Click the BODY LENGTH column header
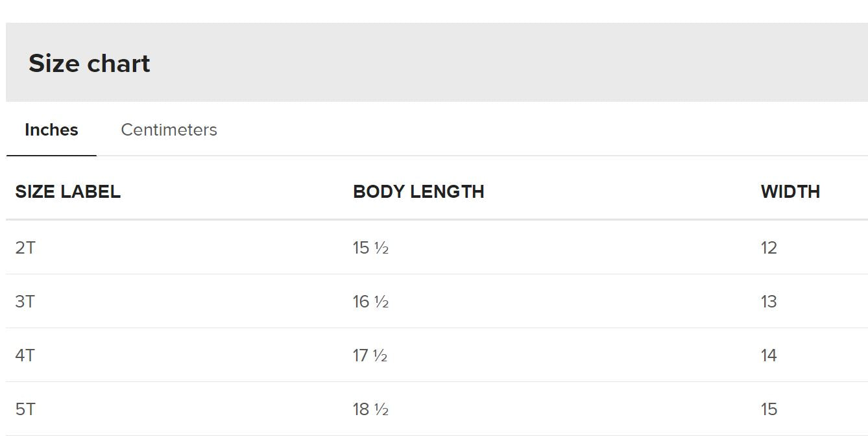 point(418,192)
